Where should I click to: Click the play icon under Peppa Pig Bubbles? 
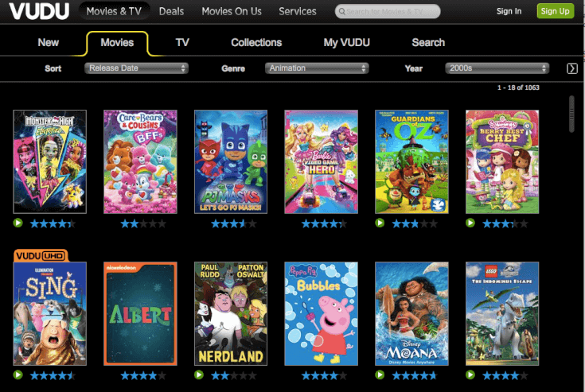pos(290,375)
